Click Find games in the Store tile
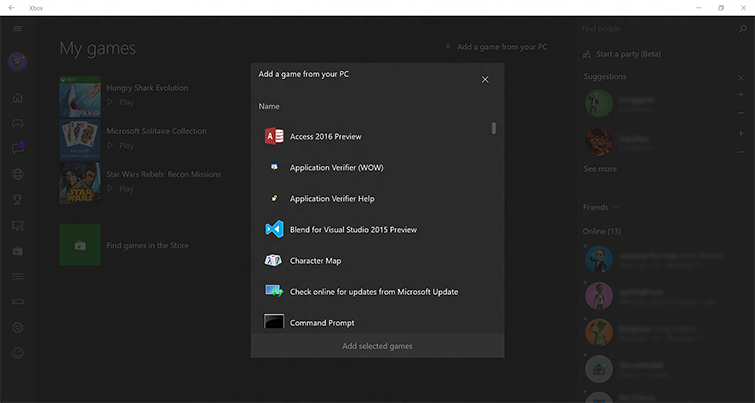The height and width of the screenshot is (403, 755). click(80, 245)
